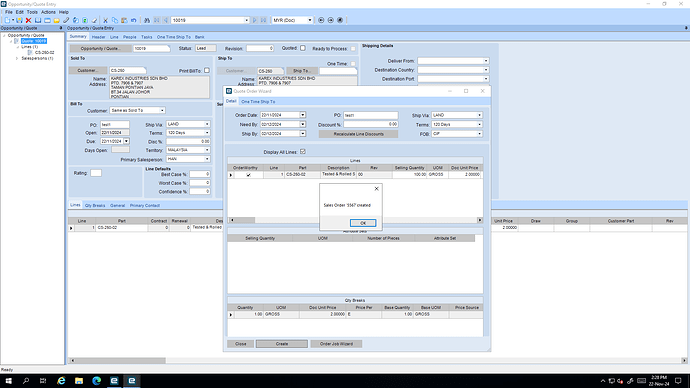
Task: Click the binoculars search toolbar icon
Action: coord(147,20)
